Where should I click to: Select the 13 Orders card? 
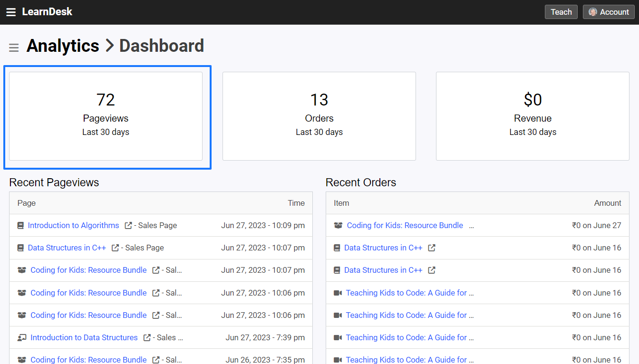(319, 116)
